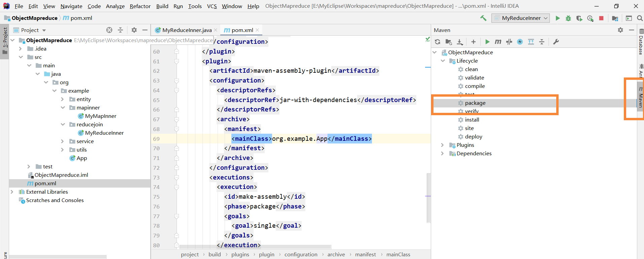The image size is (644, 259).
Task: Open the File menu
Action: click(19, 6)
